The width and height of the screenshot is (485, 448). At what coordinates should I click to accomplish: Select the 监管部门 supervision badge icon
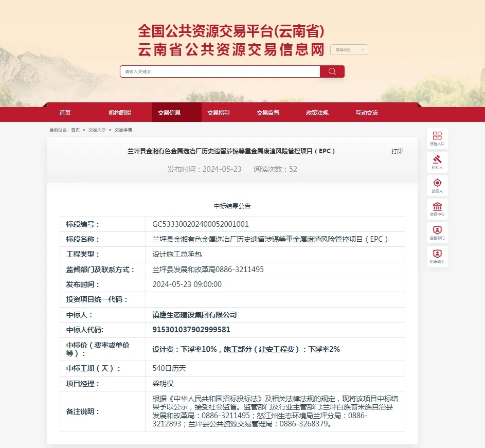[437, 232]
